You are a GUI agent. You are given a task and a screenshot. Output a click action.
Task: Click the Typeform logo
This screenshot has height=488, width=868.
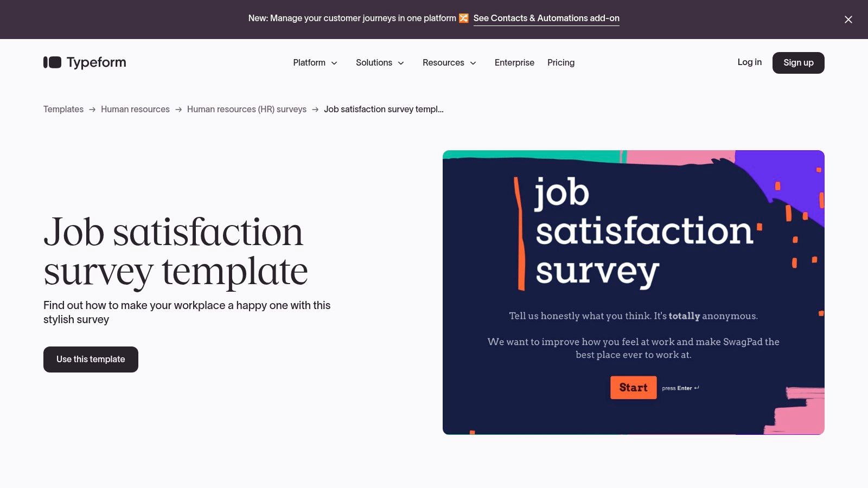[84, 62]
